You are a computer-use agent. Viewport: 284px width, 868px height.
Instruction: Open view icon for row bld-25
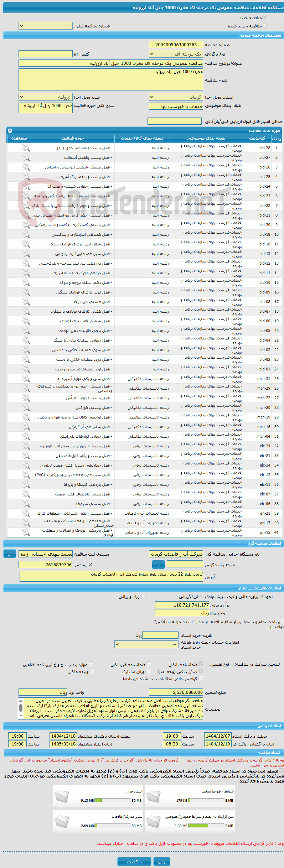coord(26,177)
